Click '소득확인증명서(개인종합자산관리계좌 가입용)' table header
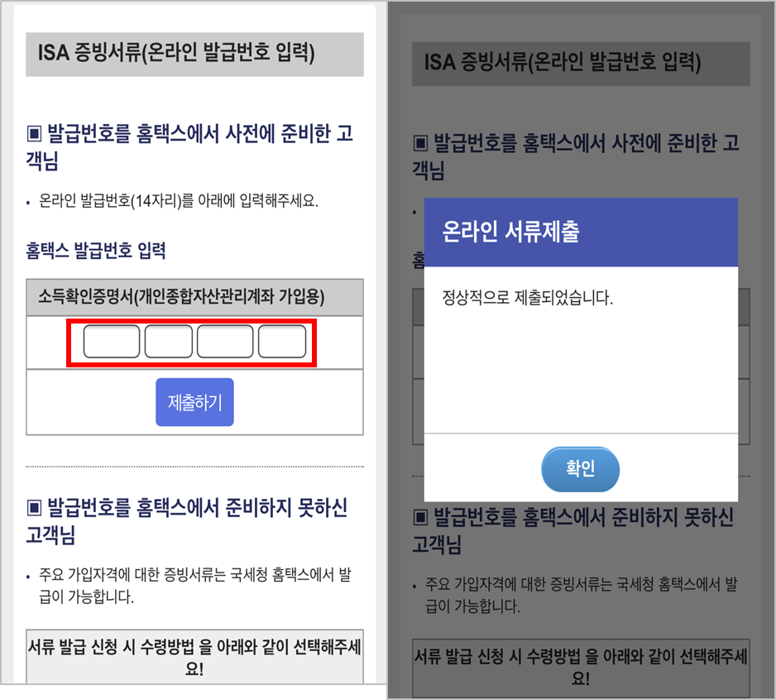776x700 pixels. tap(194, 297)
